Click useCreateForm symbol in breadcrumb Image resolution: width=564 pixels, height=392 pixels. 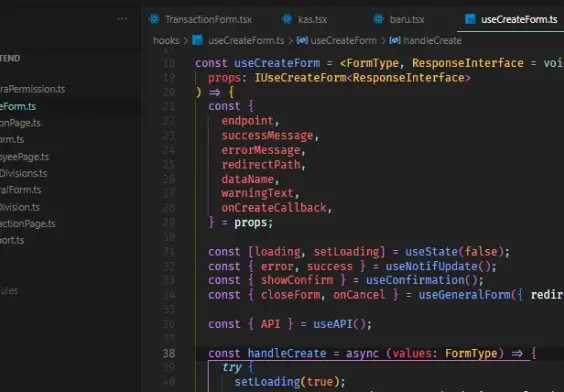pos(344,40)
